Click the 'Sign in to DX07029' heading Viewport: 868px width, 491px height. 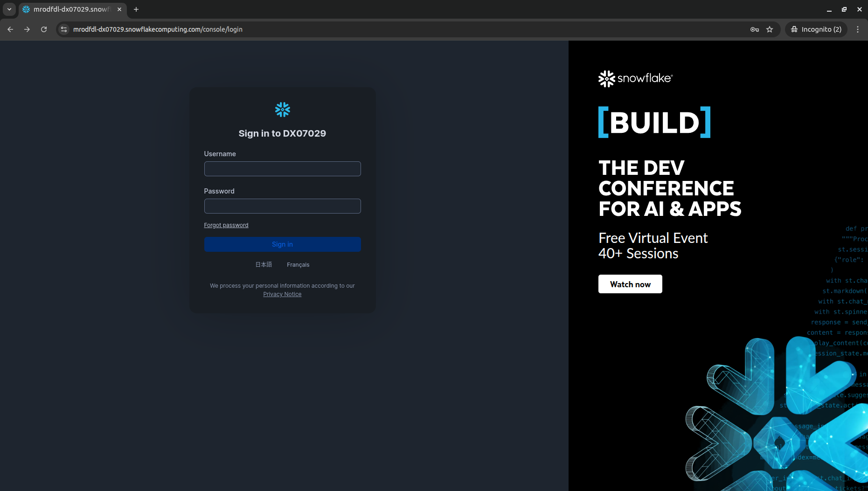coord(282,133)
